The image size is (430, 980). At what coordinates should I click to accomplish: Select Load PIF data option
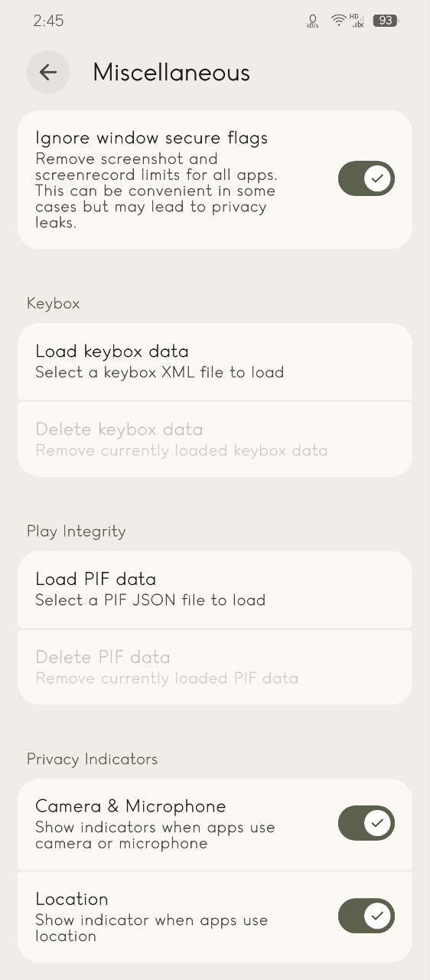point(215,590)
